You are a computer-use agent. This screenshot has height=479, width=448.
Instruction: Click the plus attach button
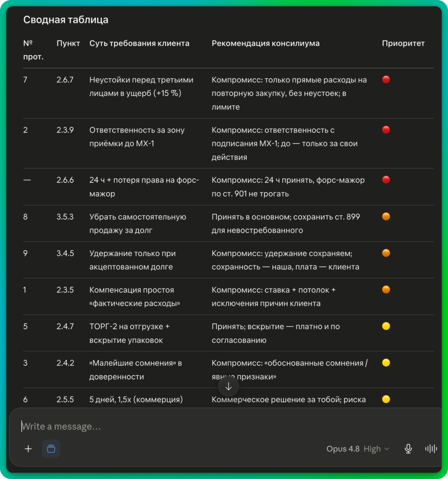tap(28, 449)
